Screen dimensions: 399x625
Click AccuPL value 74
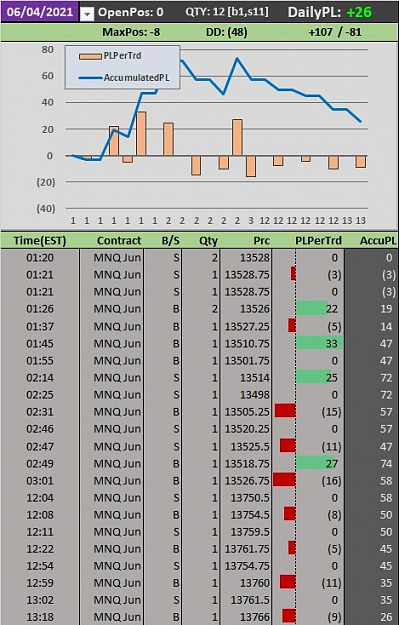386,464
